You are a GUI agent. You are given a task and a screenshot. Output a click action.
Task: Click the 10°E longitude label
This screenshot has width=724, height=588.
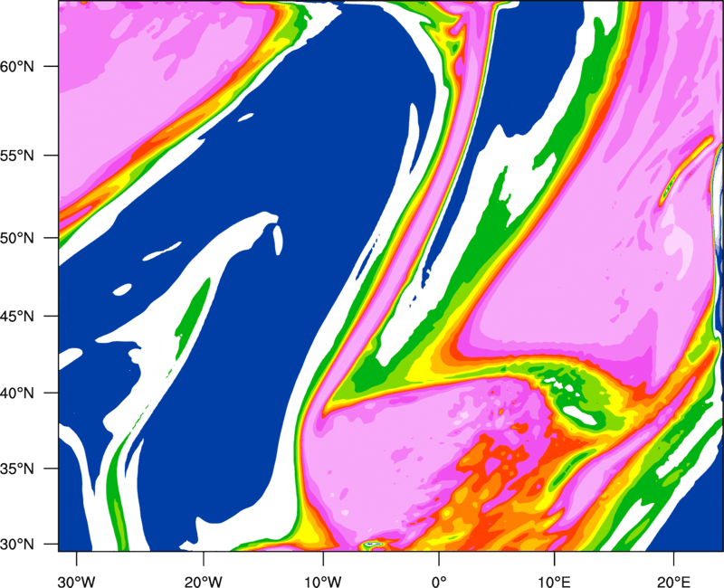pos(554,582)
